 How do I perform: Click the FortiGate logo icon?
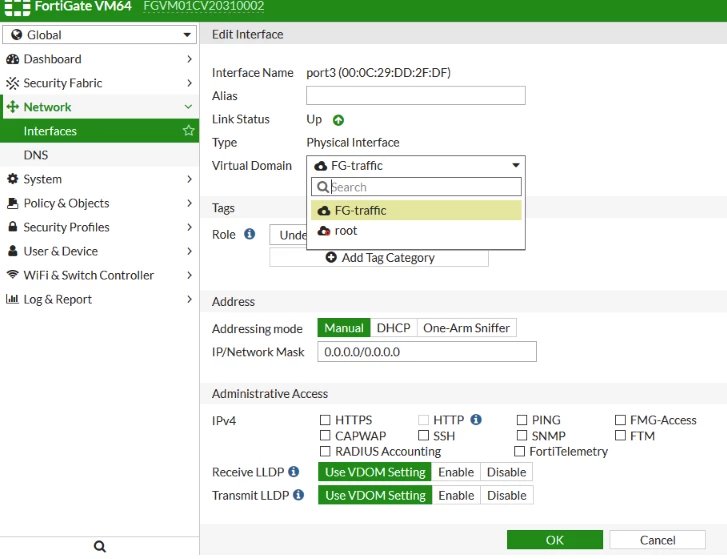[17, 7]
